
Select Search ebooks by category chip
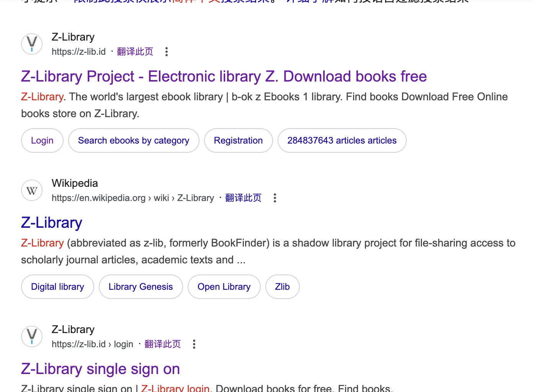point(134,140)
